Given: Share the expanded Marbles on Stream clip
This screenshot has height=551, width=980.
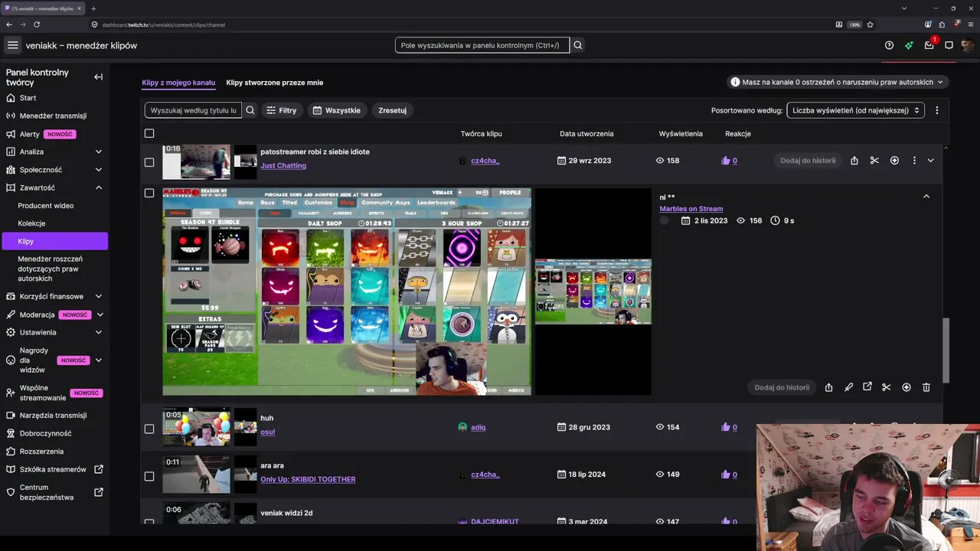Looking at the screenshot, I should coord(828,387).
